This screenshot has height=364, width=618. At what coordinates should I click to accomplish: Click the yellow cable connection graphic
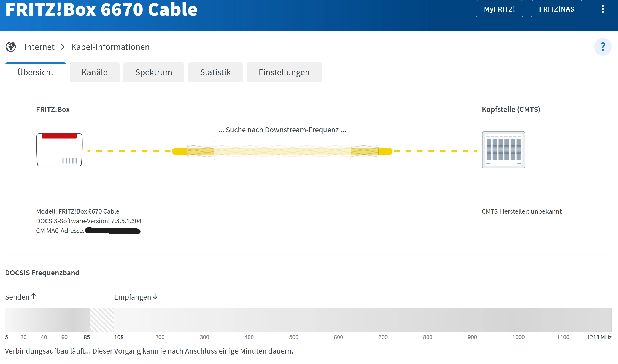pyautogui.click(x=282, y=151)
